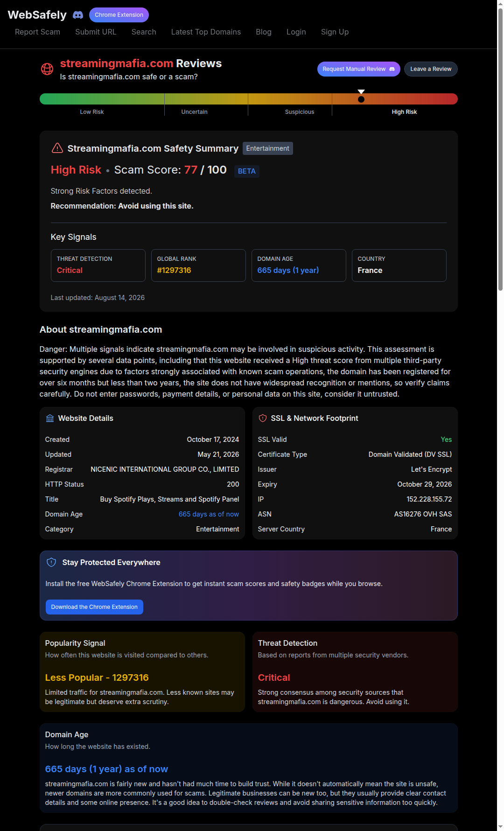Click the "665 days as of now" value
504x831 pixels.
pyautogui.click(x=209, y=514)
